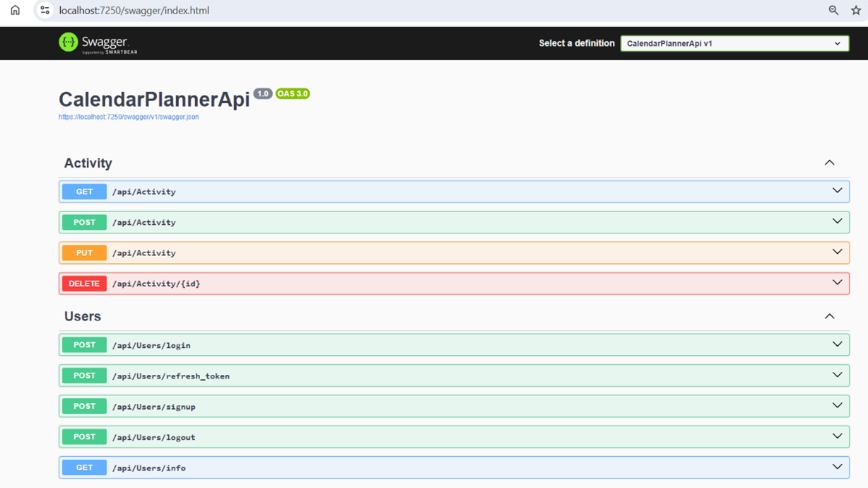This screenshot has height=488, width=868.
Task: Click the POST badge for /api/Users/refresh_token
Action: 84,376
